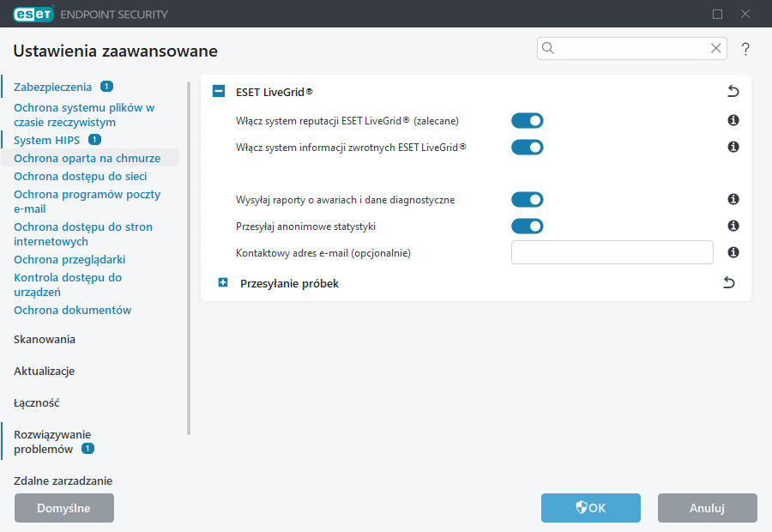Show info for contact e-mail address field
The height and width of the screenshot is (532, 772).
[x=733, y=252]
